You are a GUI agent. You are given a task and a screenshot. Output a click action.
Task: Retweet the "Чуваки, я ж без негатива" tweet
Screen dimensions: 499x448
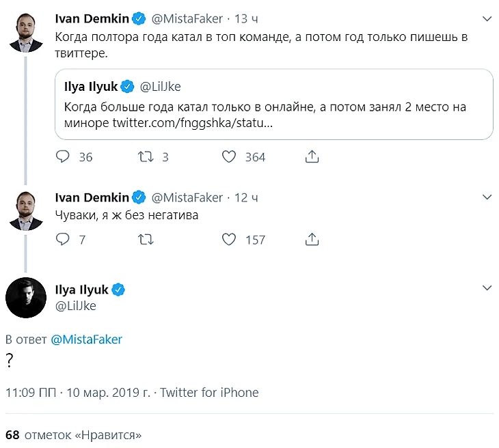146,240
